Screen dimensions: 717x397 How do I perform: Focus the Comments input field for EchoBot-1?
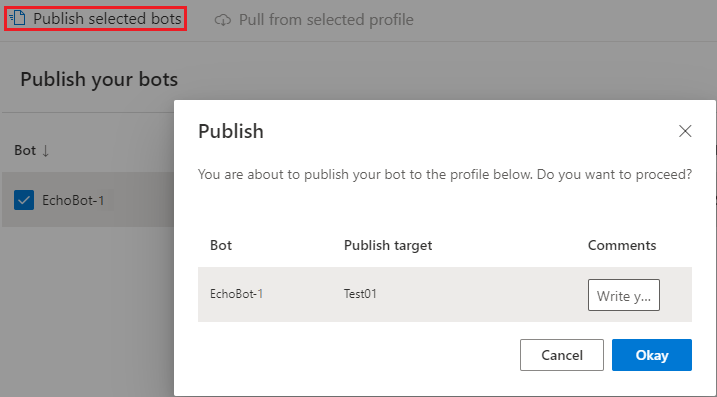[624, 295]
